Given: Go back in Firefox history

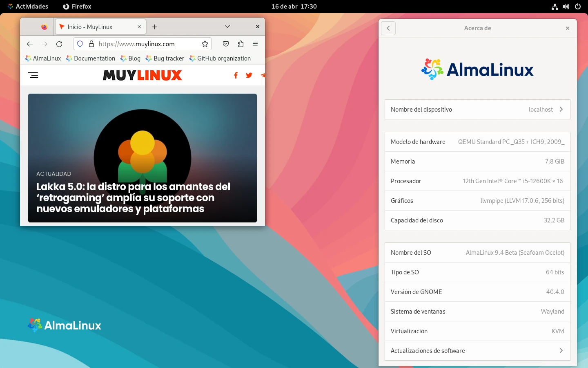Looking at the screenshot, I should click(x=30, y=44).
